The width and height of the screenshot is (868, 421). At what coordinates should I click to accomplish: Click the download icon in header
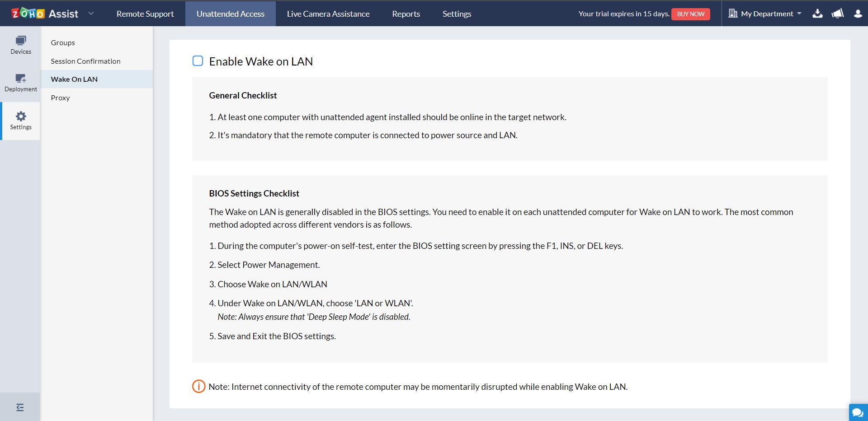pos(817,14)
